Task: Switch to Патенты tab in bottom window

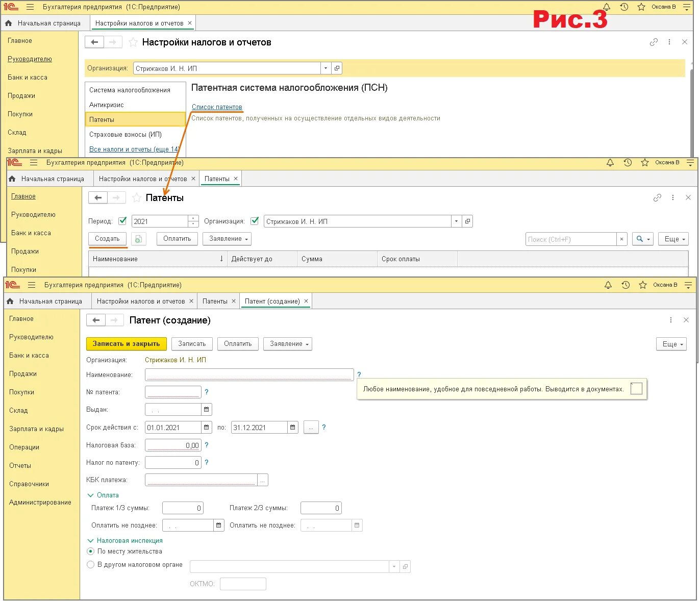Action: coord(215,301)
